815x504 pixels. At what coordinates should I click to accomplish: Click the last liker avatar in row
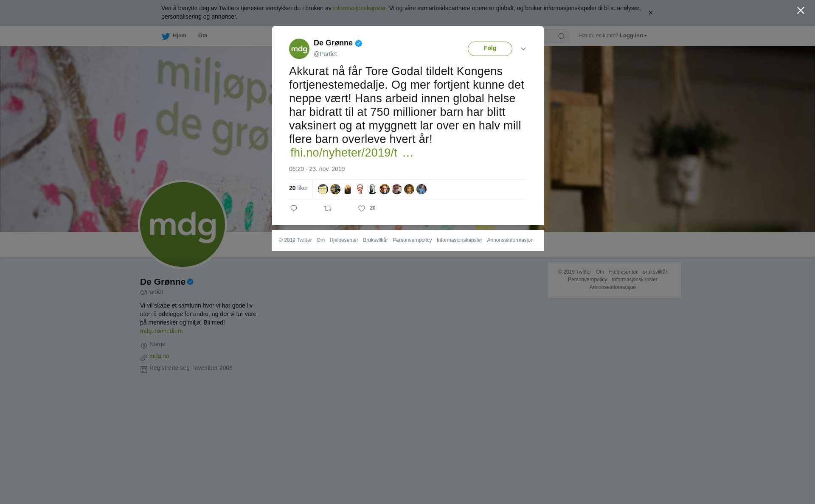coord(422,189)
